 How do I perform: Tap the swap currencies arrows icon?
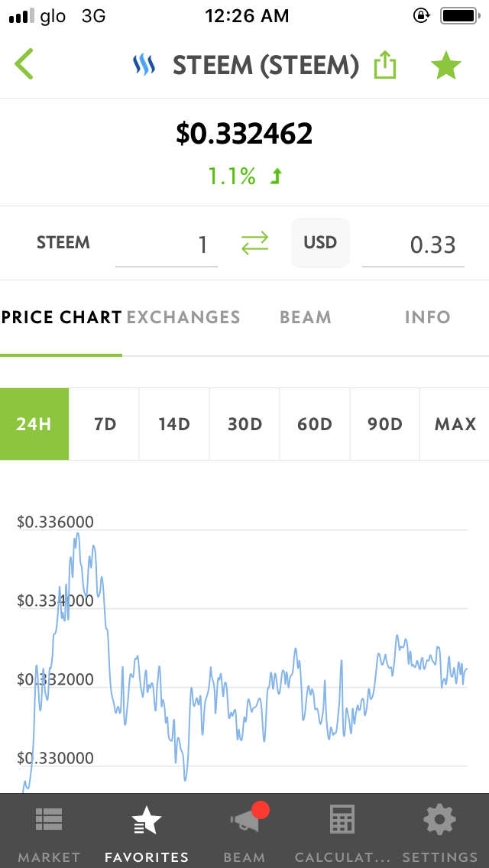pos(254,243)
